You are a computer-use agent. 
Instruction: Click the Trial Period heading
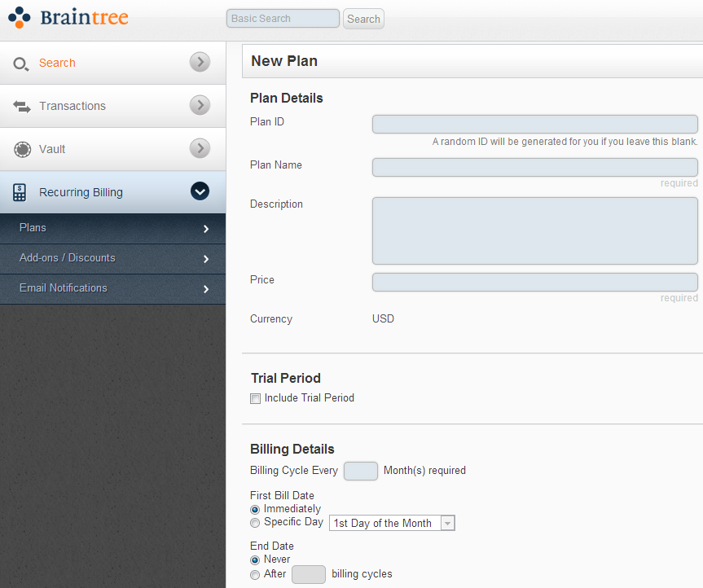coord(286,378)
